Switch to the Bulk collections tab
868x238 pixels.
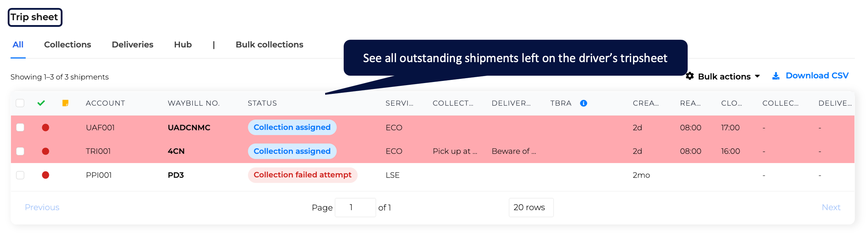269,45
